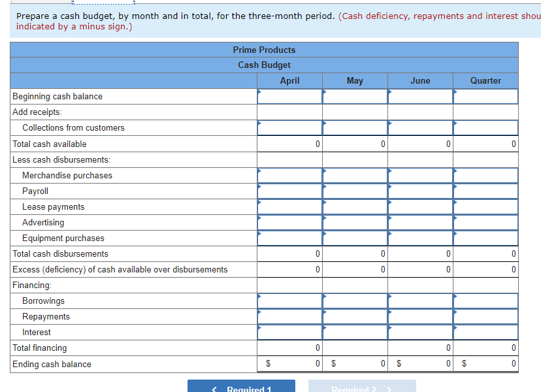Click 'Excess (deficiency) of cash available' label
This screenshot has width=541, height=392.
[120, 269]
